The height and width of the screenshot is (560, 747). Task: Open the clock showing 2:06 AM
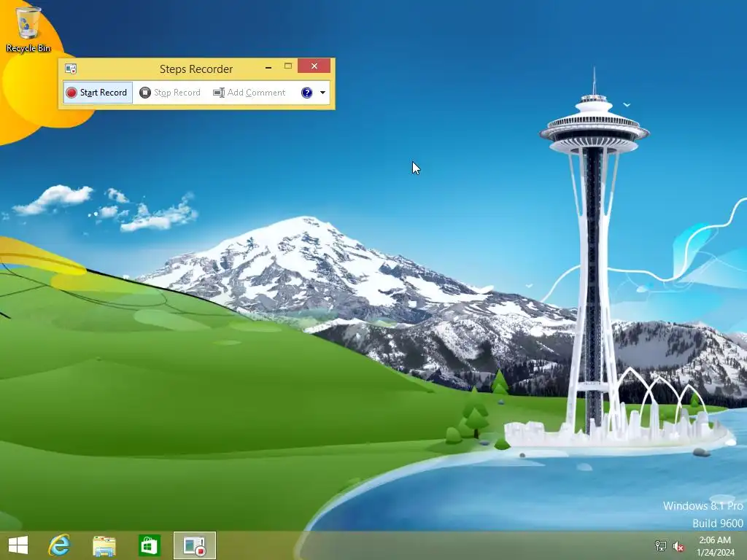(715, 545)
